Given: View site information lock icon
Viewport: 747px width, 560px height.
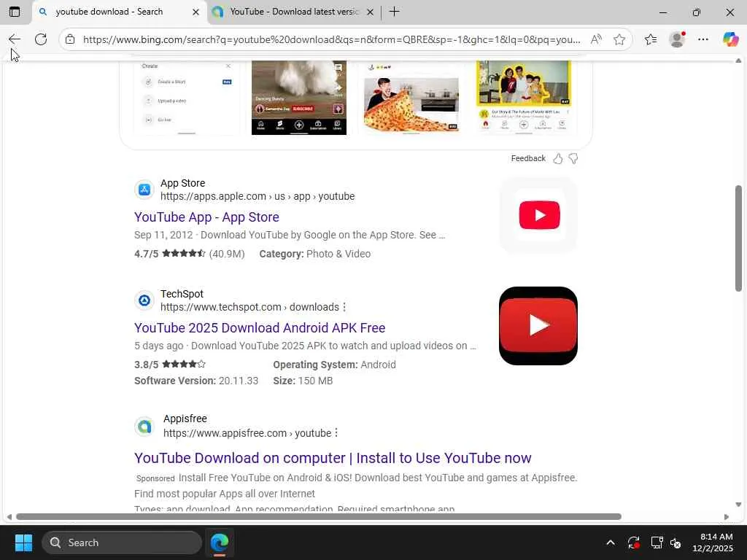Looking at the screenshot, I should point(70,39).
